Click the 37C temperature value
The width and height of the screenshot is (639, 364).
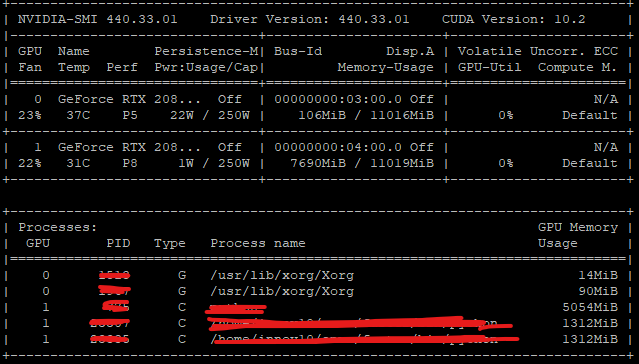78,115
